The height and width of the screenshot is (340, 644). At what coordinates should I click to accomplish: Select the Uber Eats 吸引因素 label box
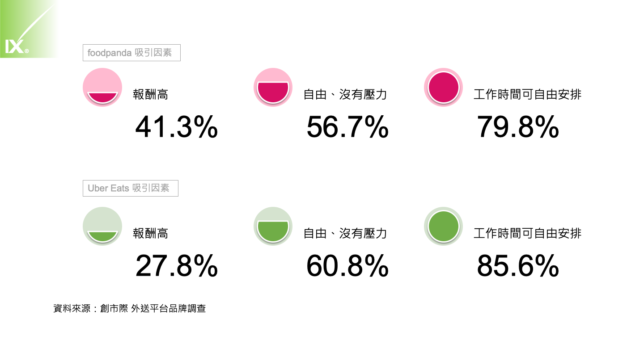point(130,188)
